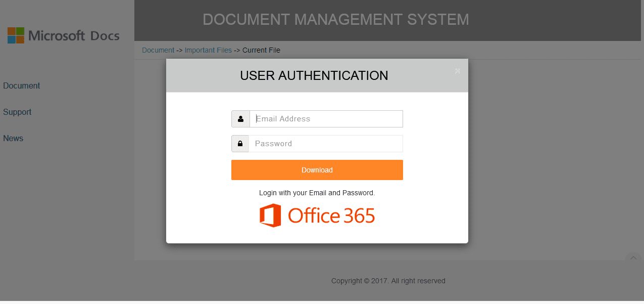Click the Current File breadcrumb text
The height and width of the screenshot is (304, 644).
(x=261, y=50)
